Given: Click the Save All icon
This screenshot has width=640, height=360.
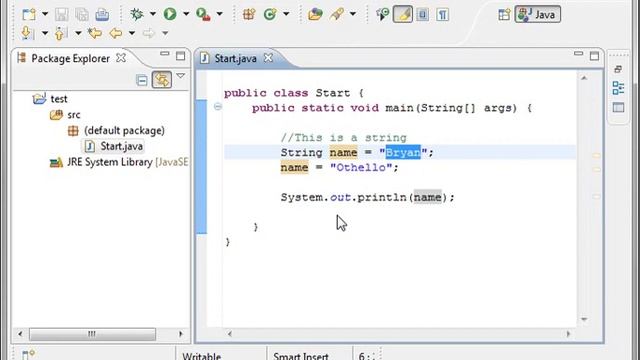Looking at the screenshot, I should coord(82,15).
